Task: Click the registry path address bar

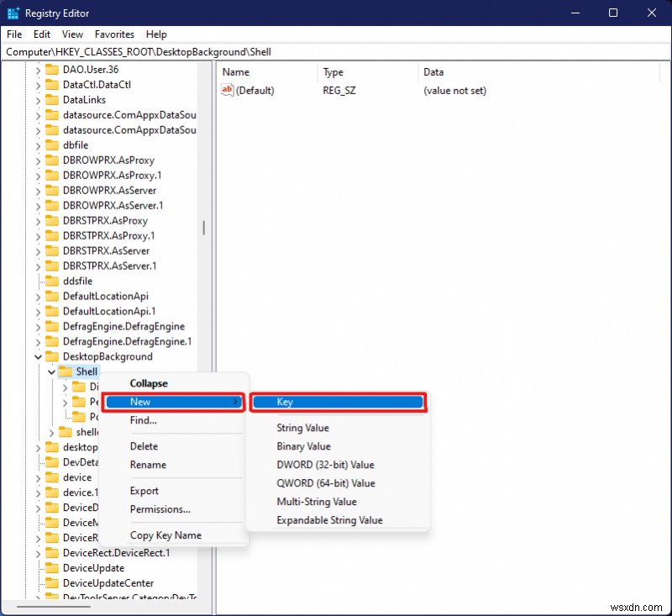Action: pos(336,51)
